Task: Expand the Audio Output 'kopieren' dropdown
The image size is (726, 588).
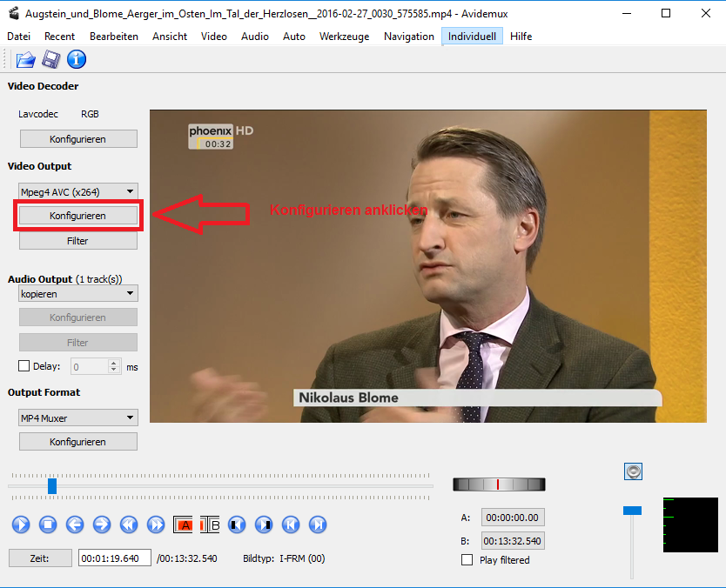Action: point(78,294)
